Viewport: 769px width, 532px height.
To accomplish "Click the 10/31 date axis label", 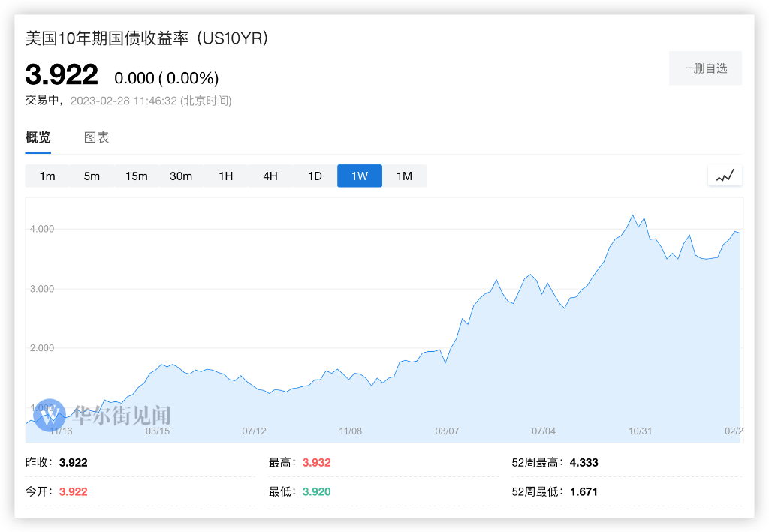I will tap(640, 431).
